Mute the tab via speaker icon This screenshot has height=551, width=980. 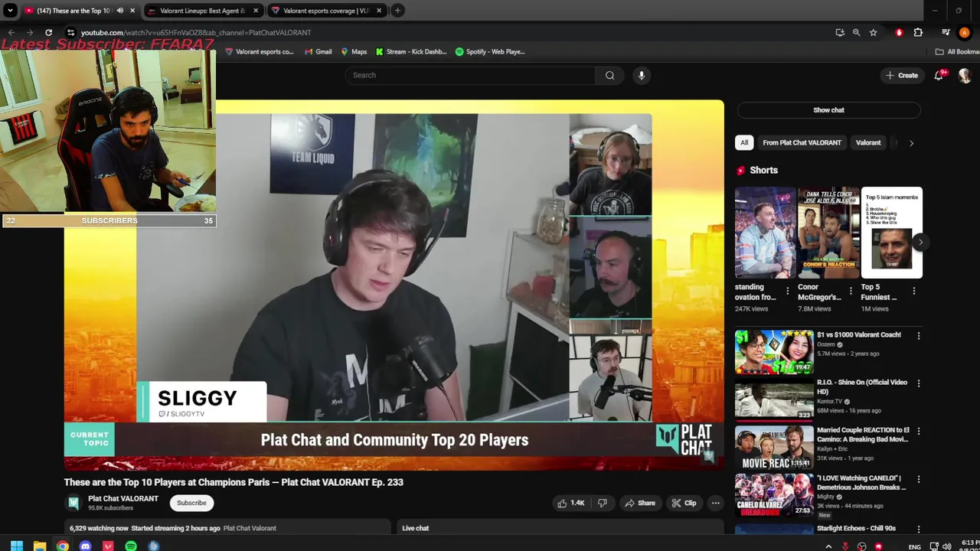click(x=119, y=11)
